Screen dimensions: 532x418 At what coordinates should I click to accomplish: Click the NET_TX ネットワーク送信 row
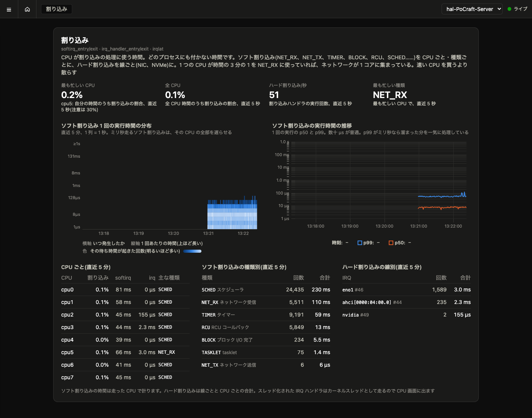point(266,365)
